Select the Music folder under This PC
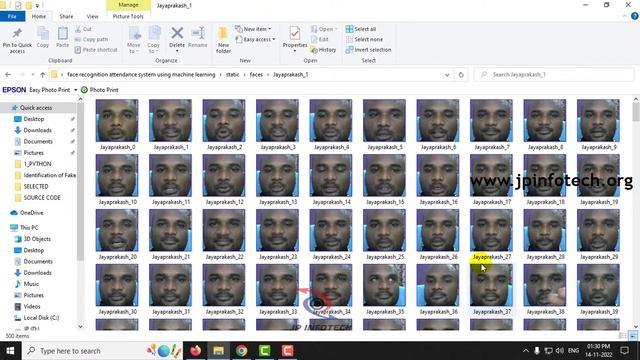This screenshot has width=640, height=360. (x=31, y=284)
